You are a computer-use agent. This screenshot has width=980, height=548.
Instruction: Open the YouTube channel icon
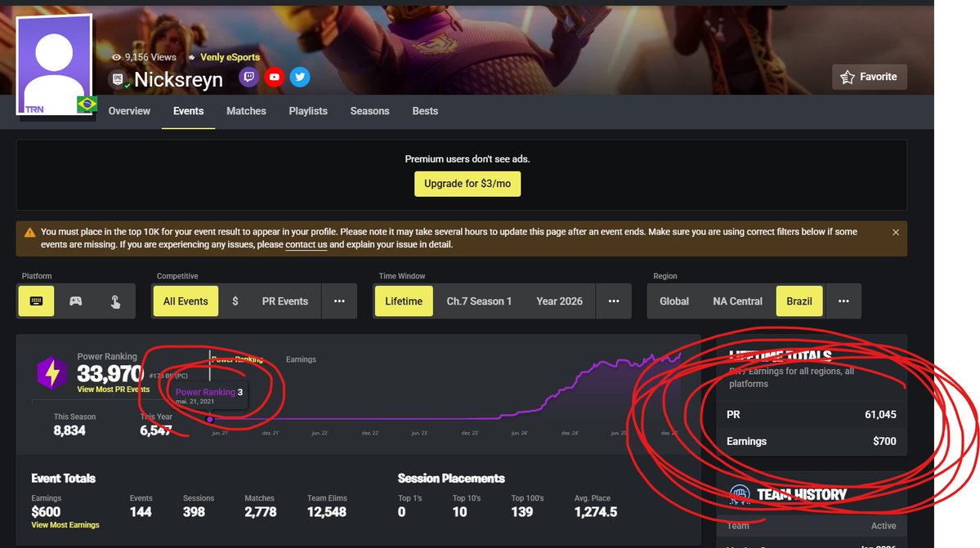pyautogui.click(x=275, y=78)
